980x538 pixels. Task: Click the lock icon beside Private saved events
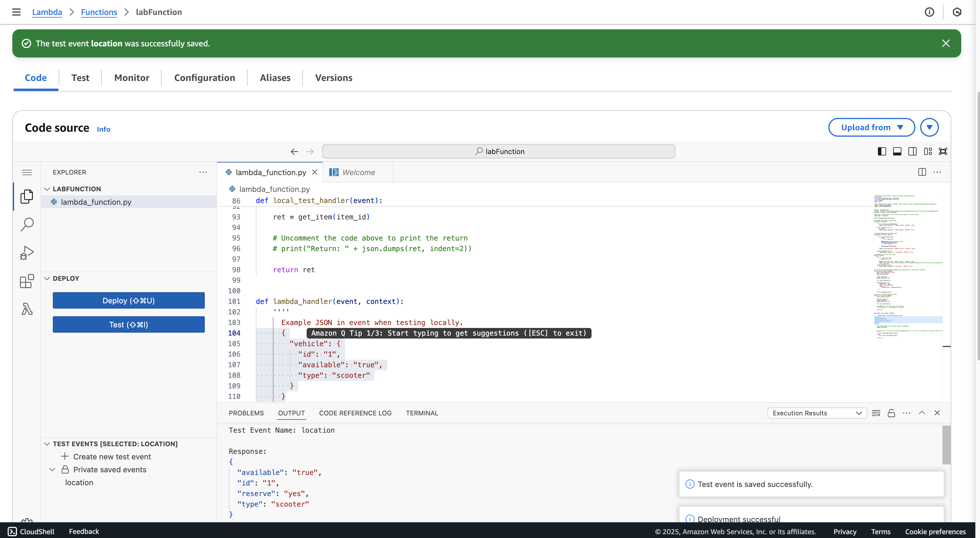coord(65,470)
